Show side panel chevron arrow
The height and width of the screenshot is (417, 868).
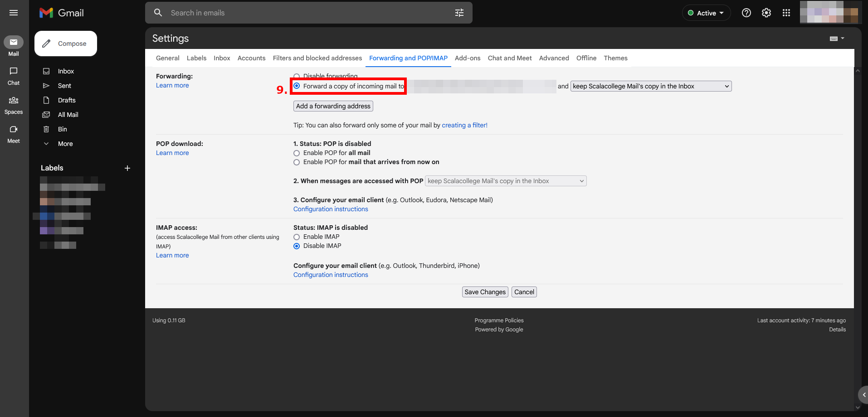click(x=863, y=395)
